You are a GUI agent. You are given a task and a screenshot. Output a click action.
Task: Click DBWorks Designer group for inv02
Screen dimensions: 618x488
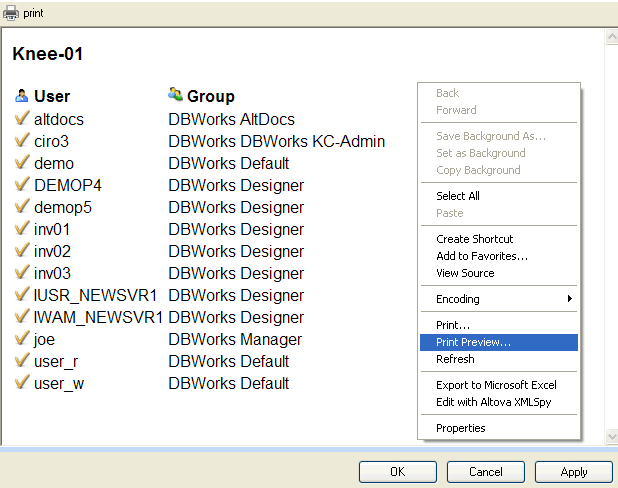(x=236, y=251)
